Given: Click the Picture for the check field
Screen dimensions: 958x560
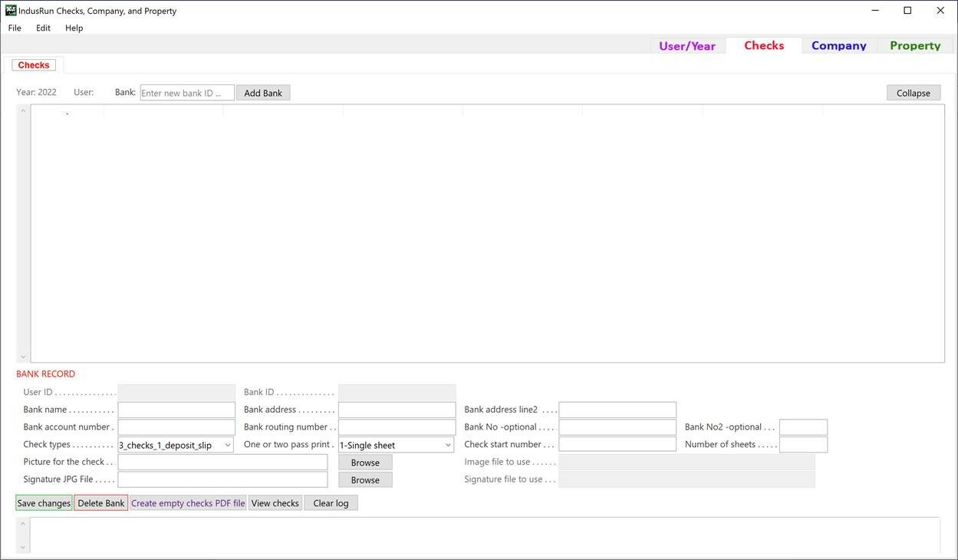Looking at the screenshot, I should [222, 462].
